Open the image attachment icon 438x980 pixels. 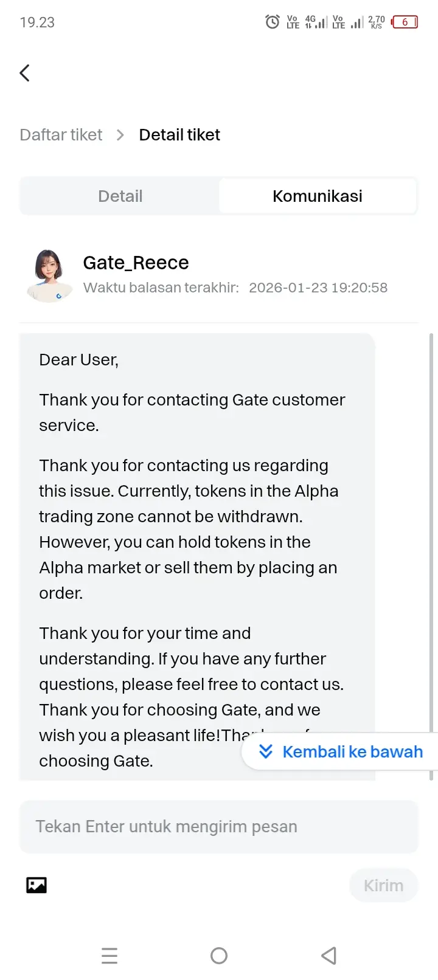coord(36,885)
